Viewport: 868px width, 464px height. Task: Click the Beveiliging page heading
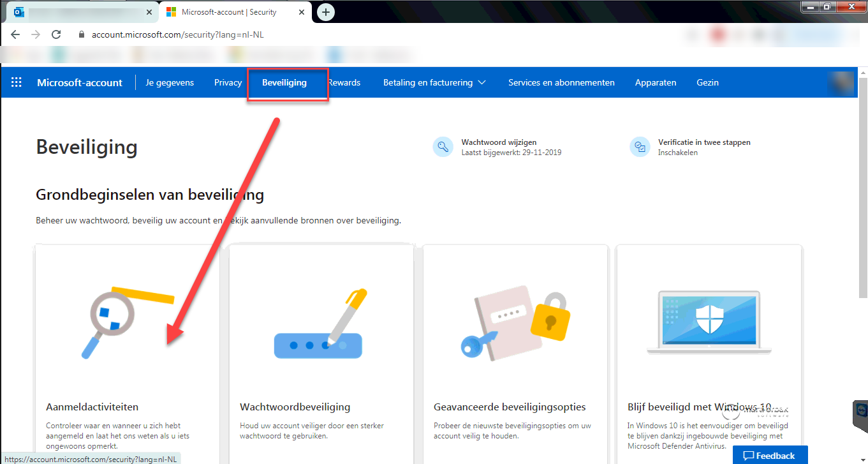87,147
